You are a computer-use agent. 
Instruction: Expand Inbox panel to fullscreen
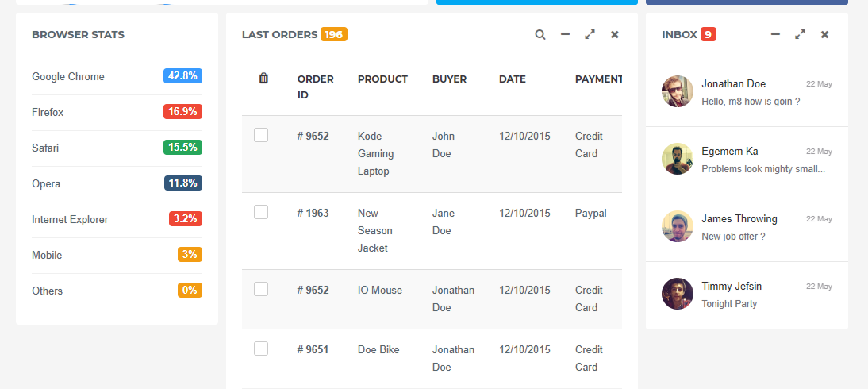800,35
